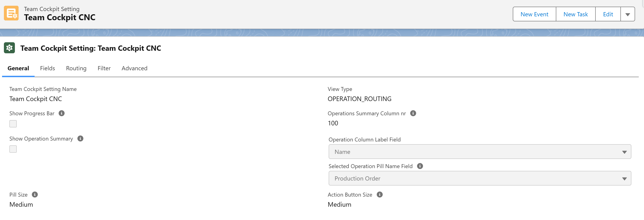Image resolution: width=644 pixels, height=220 pixels.
Task: Open the Routing tab
Action: (x=76, y=68)
